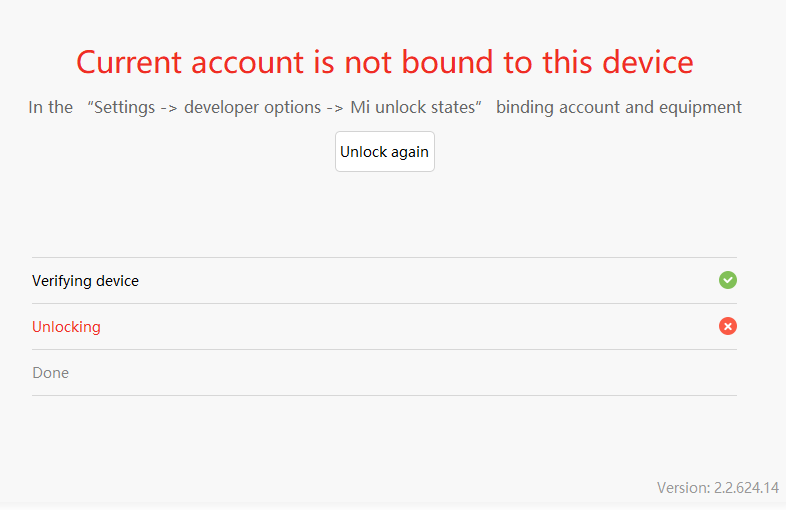Click the word 'account' in the red heading
786x510 pixels.
point(247,64)
